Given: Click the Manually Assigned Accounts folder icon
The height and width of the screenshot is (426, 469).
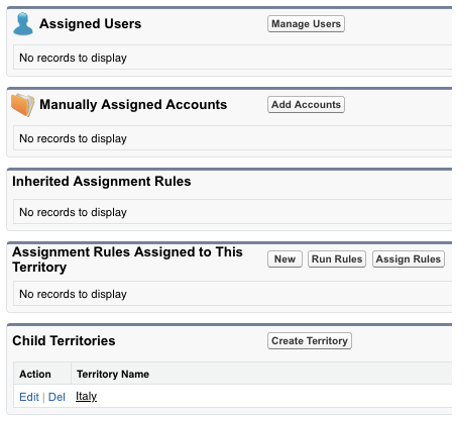Looking at the screenshot, I should click(23, 105).
